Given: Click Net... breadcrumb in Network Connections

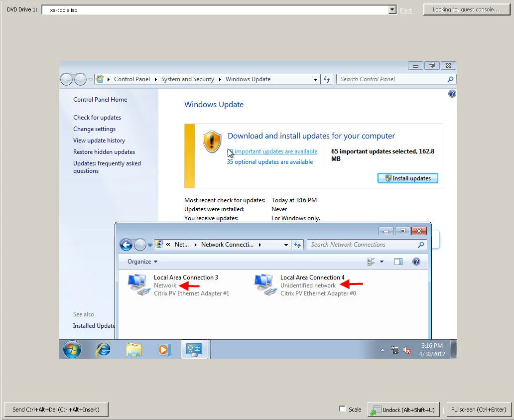Looking at the screenshot, I should [x=182, y=245].
